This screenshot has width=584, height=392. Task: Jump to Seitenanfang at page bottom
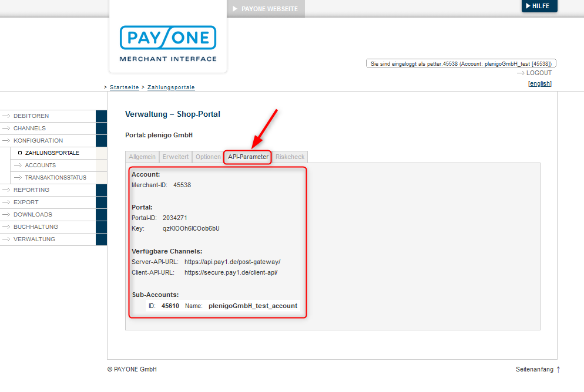click(535, 369)
